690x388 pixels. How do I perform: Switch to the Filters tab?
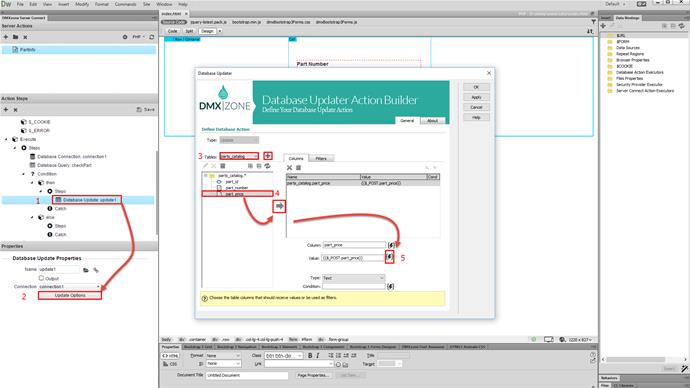pos(321,158)
